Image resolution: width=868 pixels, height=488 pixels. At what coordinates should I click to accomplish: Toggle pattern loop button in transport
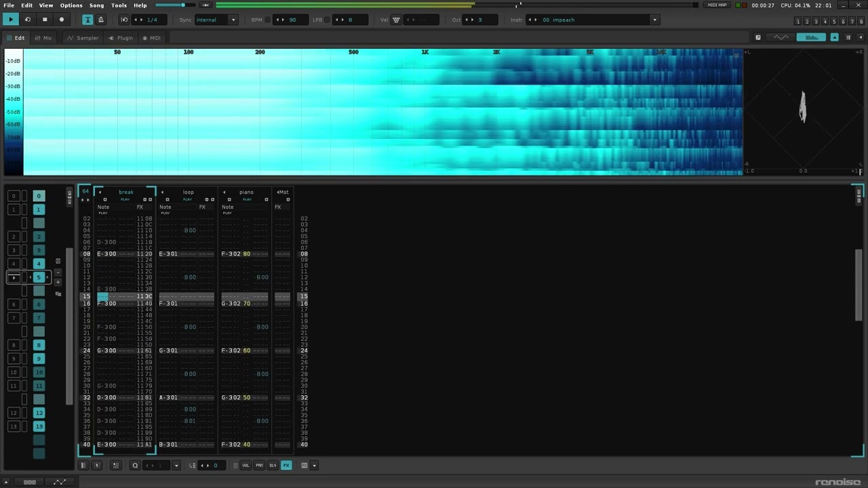[28, 20]
